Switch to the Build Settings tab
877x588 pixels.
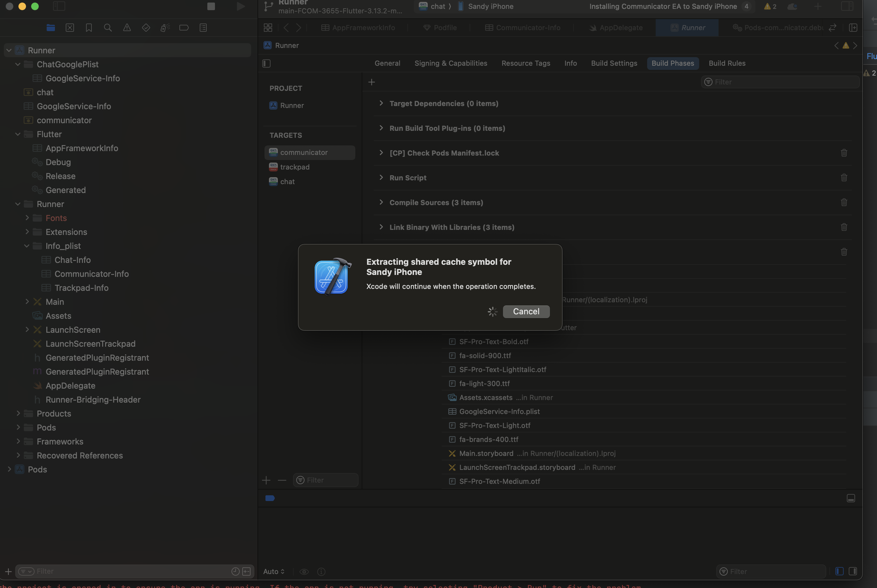click(x=614, y=63)
